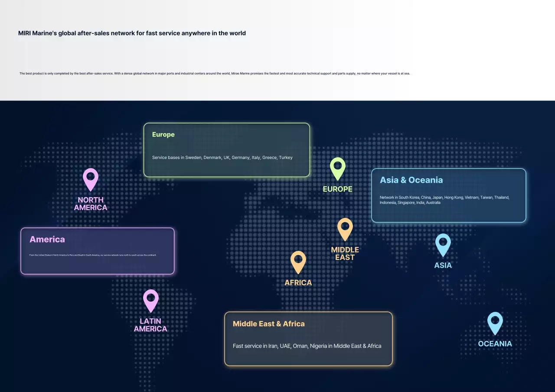Screen dimensions: 555x392
Task: Open the Europe info card title
Action: click(x=163, y=135)
